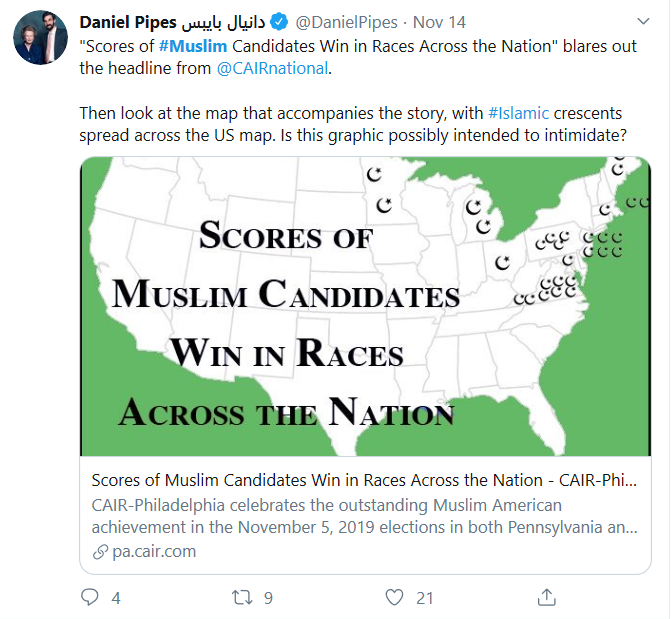Click the reply count 4

pyautogui.click(x=116, y=598)
